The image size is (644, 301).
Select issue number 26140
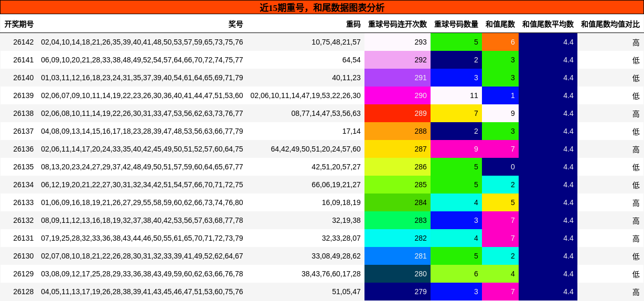tap(24, 78)
